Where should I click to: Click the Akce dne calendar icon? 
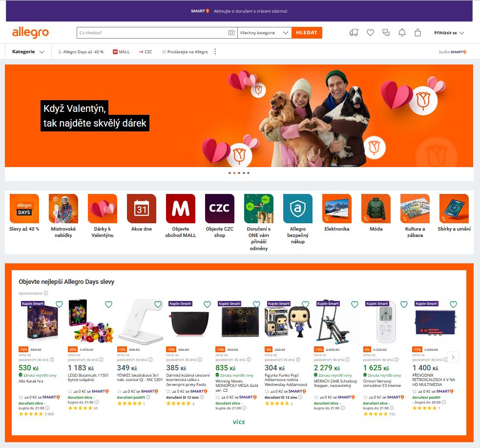[x=141, y=209]
